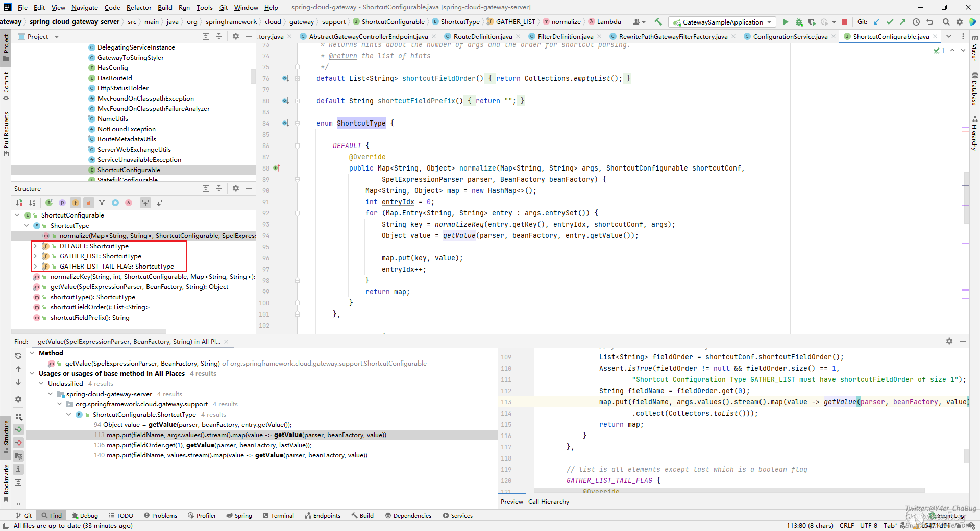Collapse the Unclassified usages group
This screenshot has height=531, width=980.
41,384
